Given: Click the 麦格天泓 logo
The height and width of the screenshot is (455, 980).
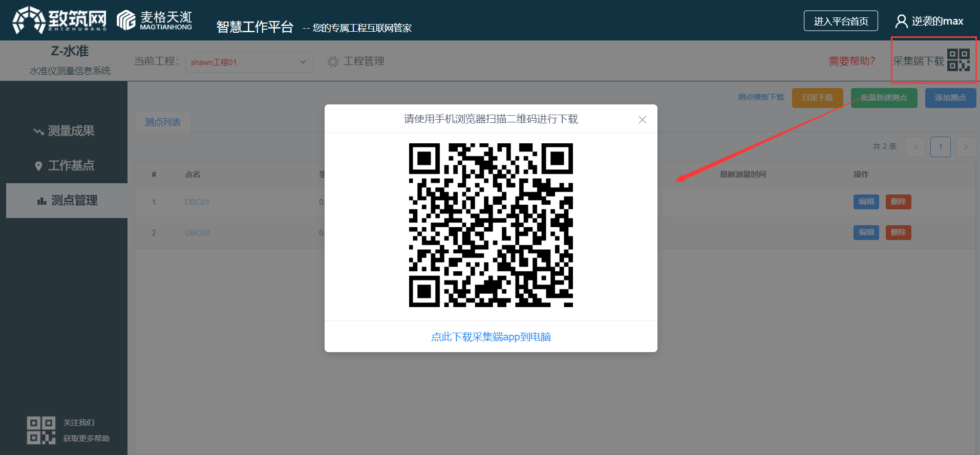Looking at the screenshot, I should point(155,20).
